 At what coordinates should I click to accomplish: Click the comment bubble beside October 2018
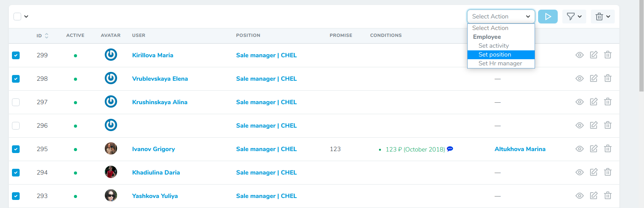click(x=450, y=149)
